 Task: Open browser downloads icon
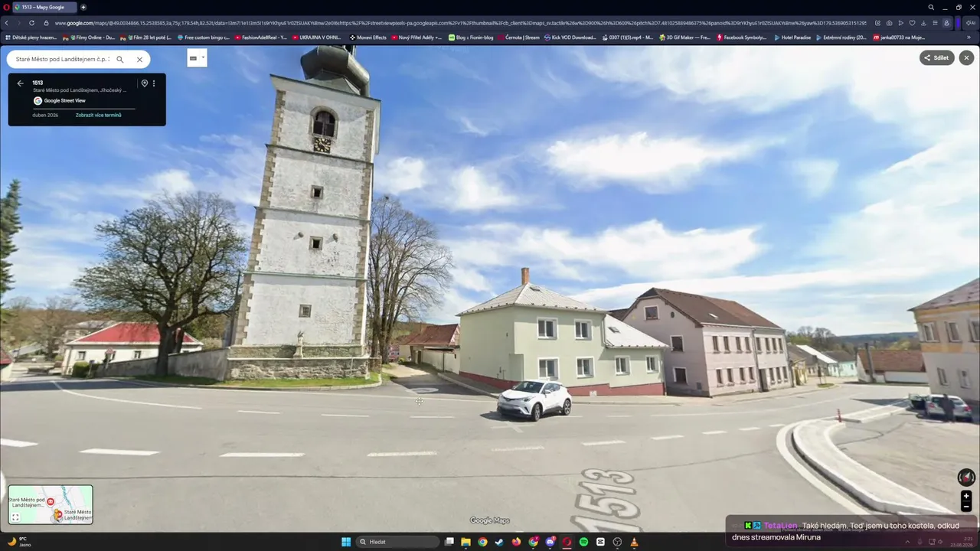(923, 23)
